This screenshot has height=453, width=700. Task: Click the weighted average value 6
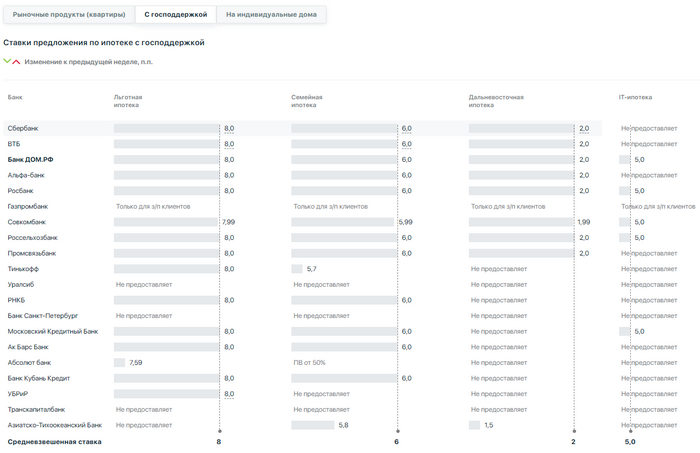[396, 441]
